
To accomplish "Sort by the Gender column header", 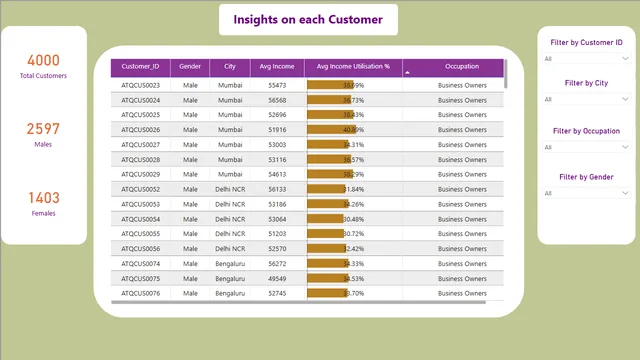I will 190,67.
